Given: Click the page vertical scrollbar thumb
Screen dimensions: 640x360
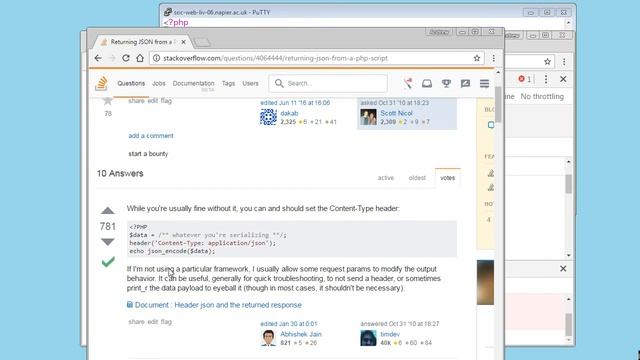Looking at the screenshot, I should coord(498,104).
